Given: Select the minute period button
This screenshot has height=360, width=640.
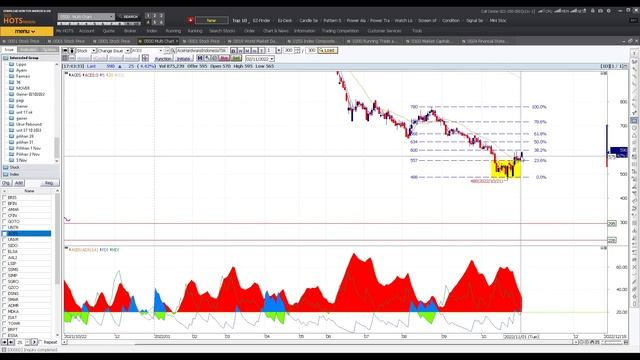Looking at the screenshot, I should click(254, 51).
